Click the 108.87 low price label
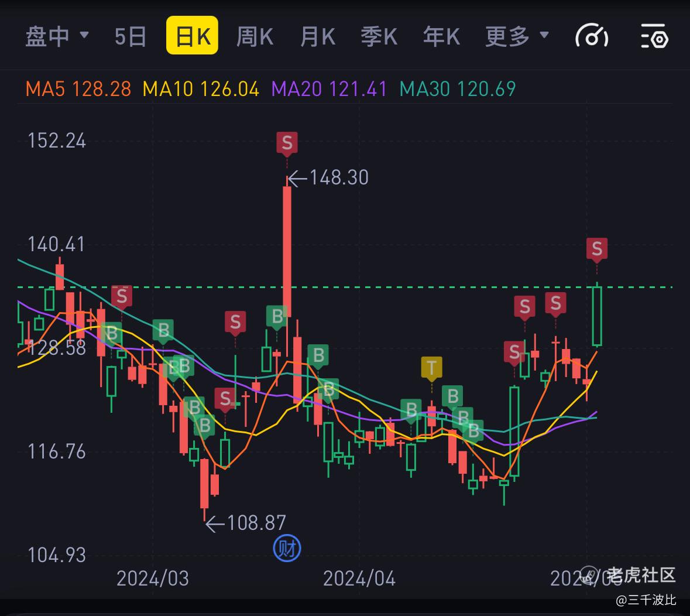Screen dimensions: 690x616 (256, 523)
